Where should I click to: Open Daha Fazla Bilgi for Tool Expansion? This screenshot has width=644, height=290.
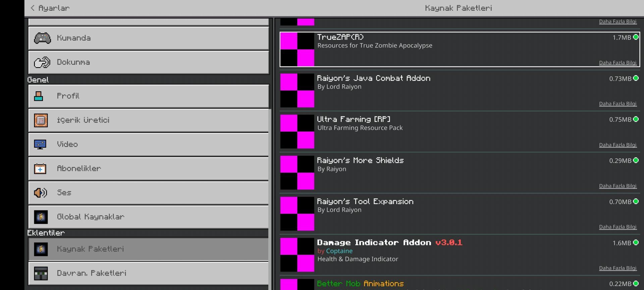click(618, 227)
